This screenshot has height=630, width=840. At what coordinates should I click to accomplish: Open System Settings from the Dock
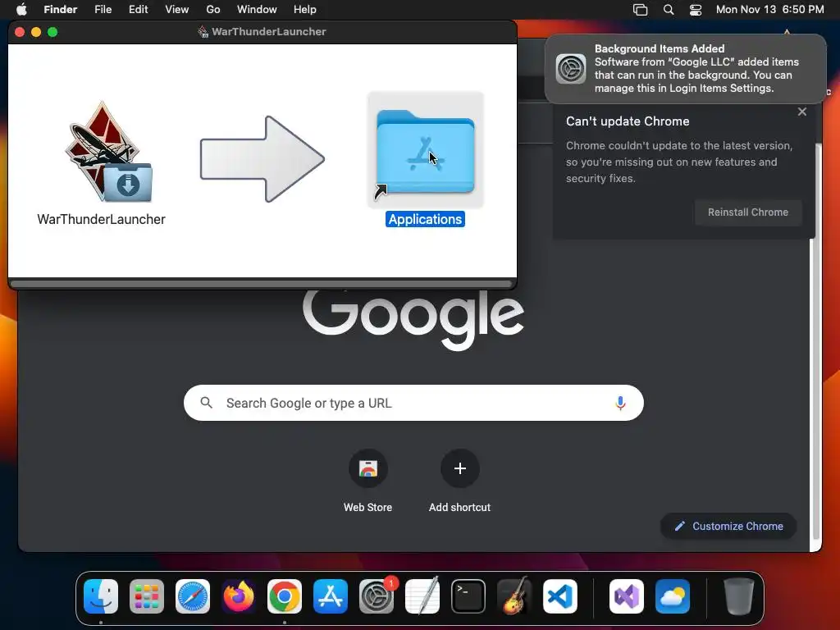click(x=377, y=596)
